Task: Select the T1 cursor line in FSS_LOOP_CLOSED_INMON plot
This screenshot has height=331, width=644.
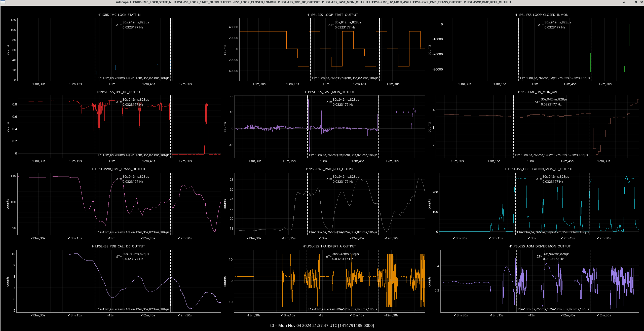Action: 518,50
